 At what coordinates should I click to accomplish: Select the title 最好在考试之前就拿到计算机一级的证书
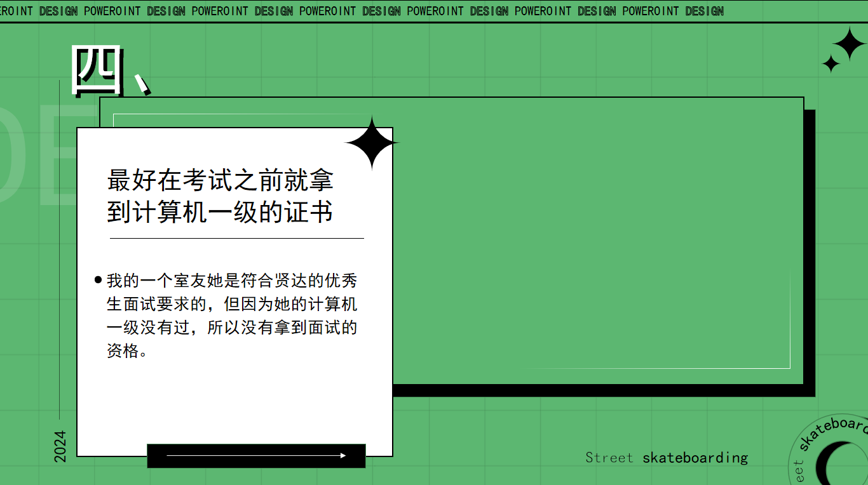coord(220,196)
